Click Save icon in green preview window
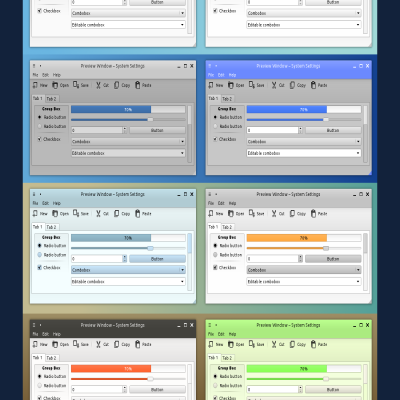This screenshot has height=400, width=400. [x=252, y=344]
